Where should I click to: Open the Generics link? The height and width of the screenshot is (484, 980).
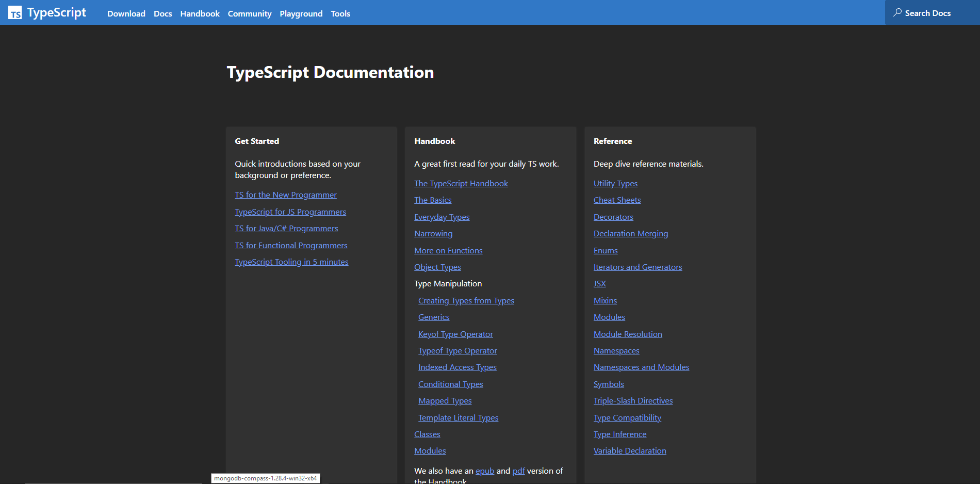[x=434, y=317]
